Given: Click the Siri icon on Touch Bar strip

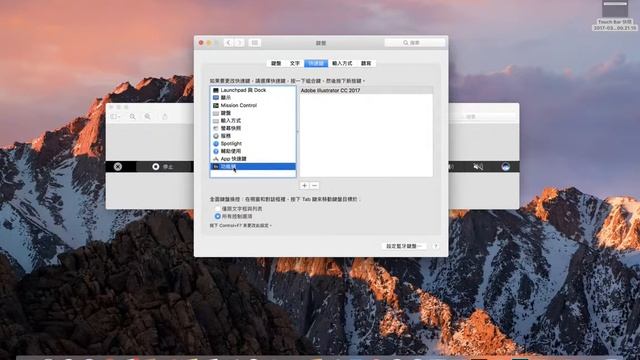Looking at the screenshot, I should [505, 167].
